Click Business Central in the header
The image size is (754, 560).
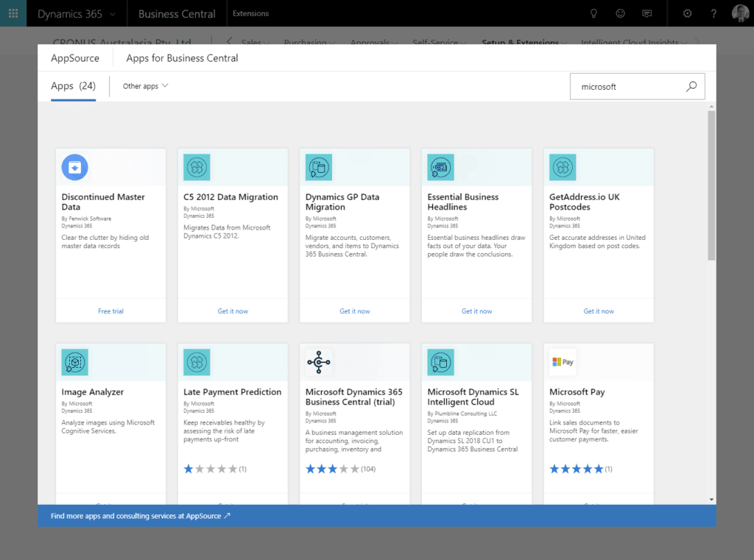click(x=177, y=14)
